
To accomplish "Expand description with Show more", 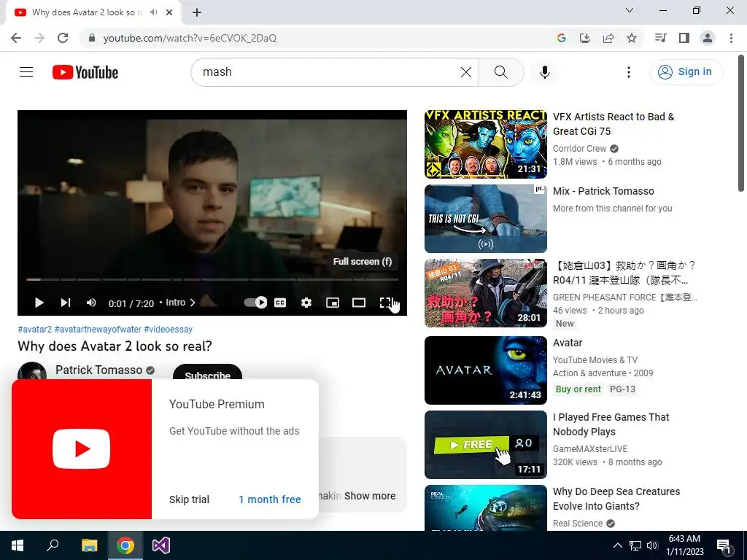I will pos(370,496).
